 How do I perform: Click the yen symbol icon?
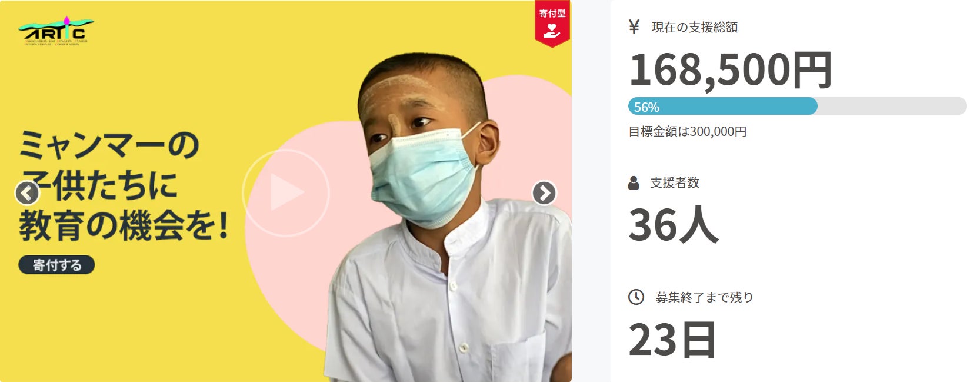coord(634,27)
